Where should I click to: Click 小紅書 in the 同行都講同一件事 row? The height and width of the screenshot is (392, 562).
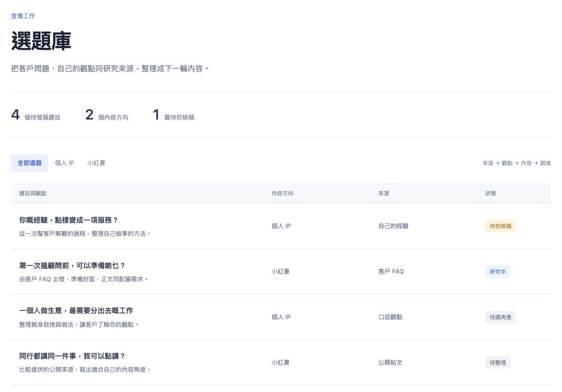pyautogui.click(x=280, y=362)
